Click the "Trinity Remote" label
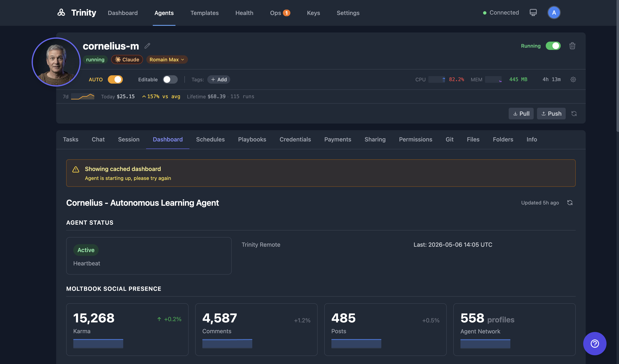The width and height of the screenshot is (619, 364). point(261,245)
